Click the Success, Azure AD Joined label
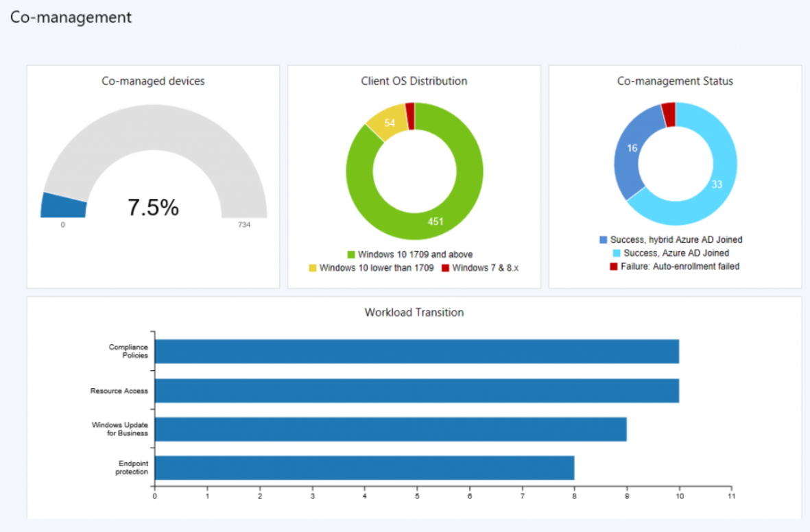The height and width of the screenshot is (532, 810). coord(676,253)
